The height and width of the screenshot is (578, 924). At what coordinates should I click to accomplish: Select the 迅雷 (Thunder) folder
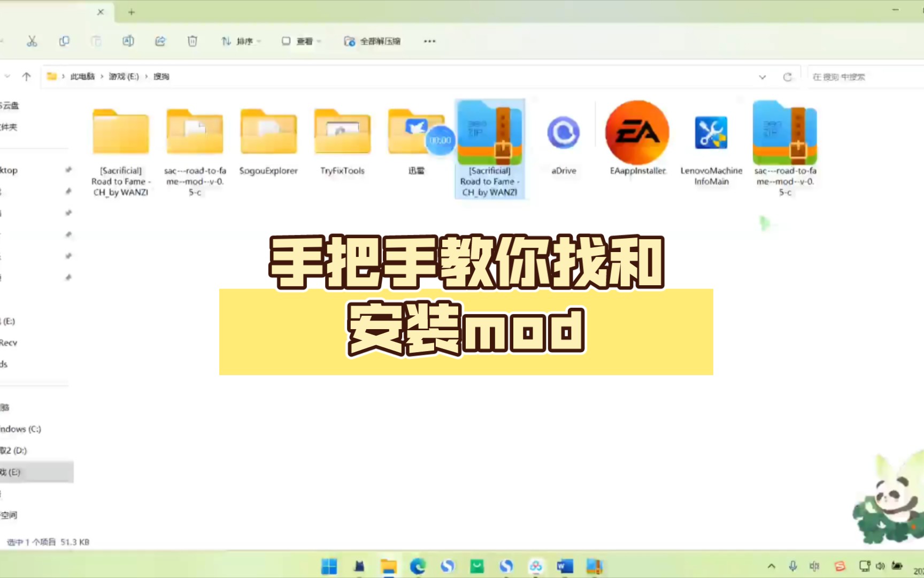click(x=416, y=133)
